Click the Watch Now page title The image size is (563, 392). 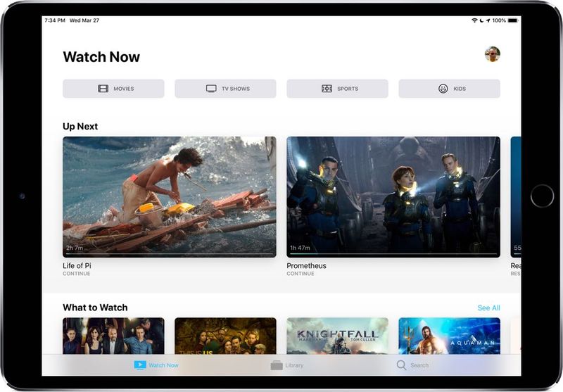pyautogui.click(x=101, y=57)
